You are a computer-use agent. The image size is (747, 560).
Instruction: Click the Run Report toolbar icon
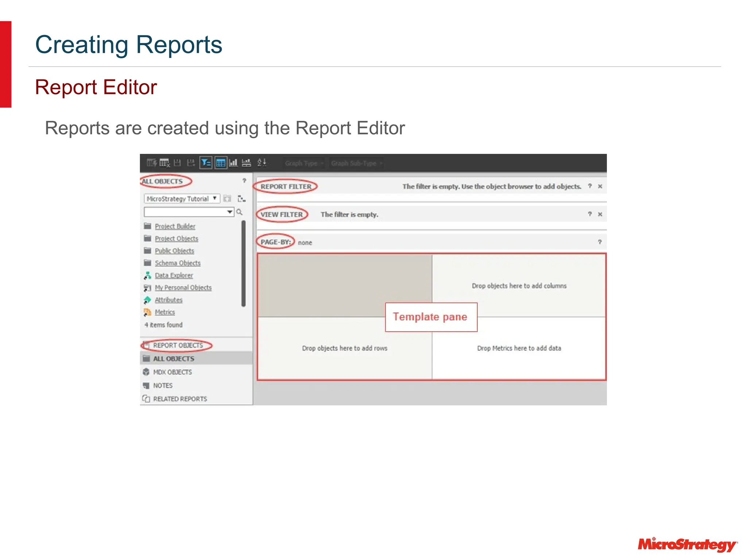point(151,163)
